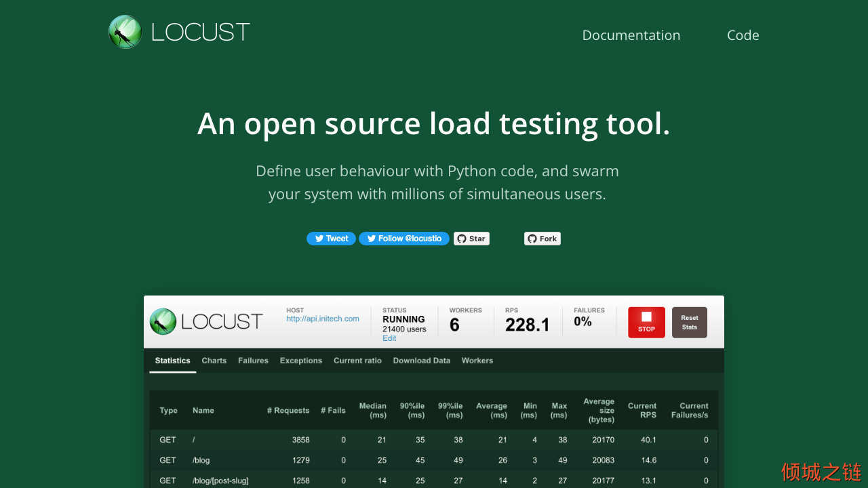The height and width of the screenshot is (488, 868).
Task: Click the Type column header
Action: (169, 410)
